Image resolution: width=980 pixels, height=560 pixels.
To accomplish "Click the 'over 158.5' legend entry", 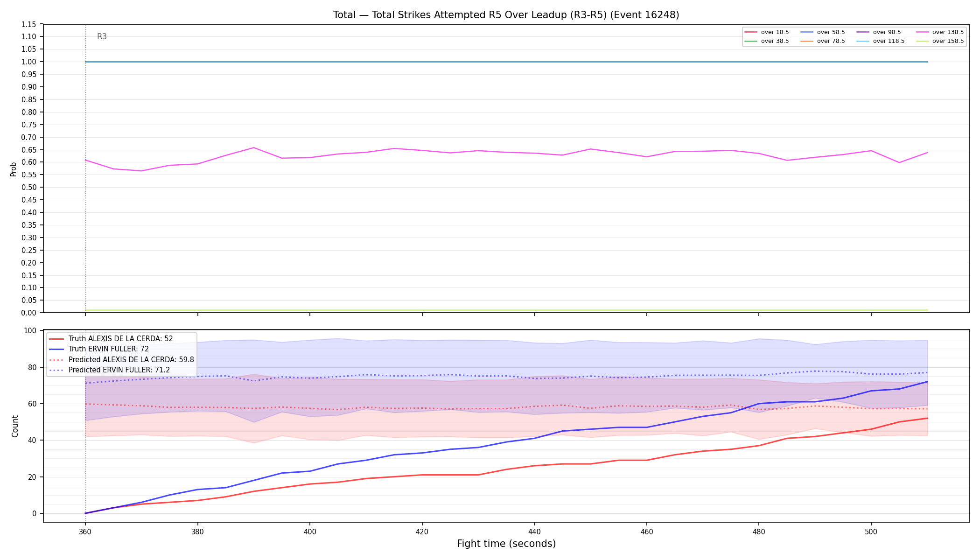I will pyautogui.click(x=939, y=41).
